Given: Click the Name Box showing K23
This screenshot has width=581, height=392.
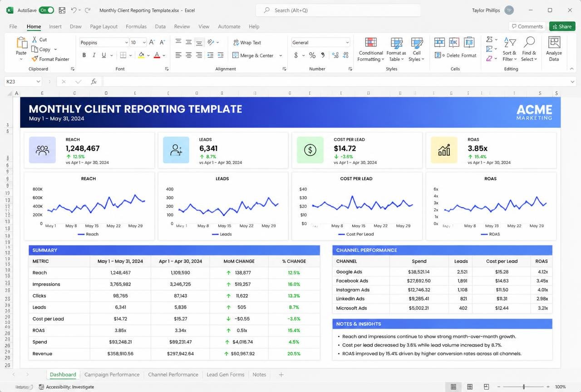Looking at the screenshot, I should [23, 82].
